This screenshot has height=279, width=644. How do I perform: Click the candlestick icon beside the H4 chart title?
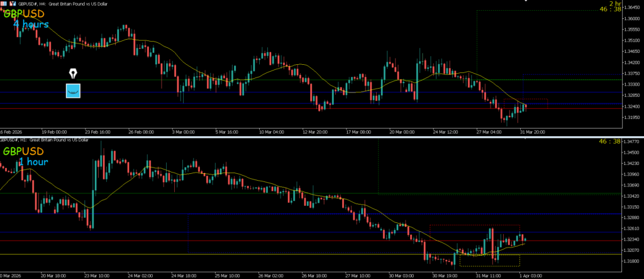pyautogui.click(x=13, y=4)
